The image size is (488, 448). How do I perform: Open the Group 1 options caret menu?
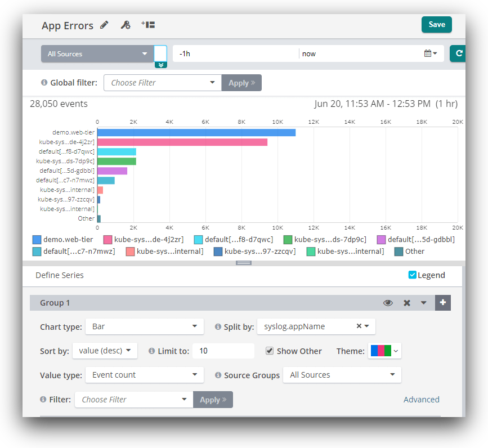(x=424, y=303)
